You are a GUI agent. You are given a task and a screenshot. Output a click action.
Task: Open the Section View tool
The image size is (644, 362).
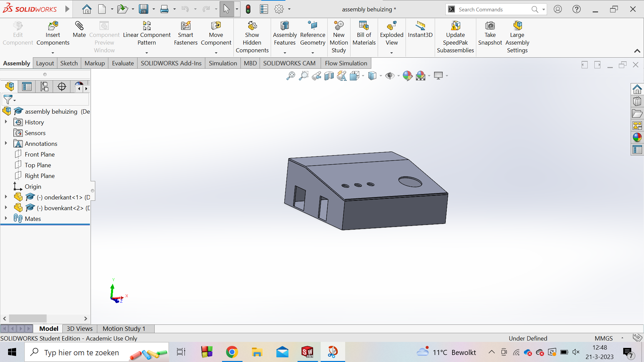coord(329,76)
